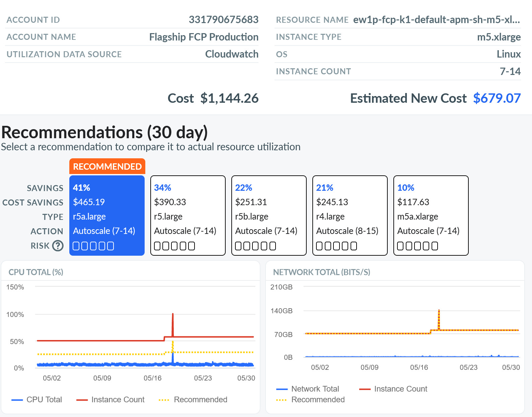532x417 pixels.
Task: Click the Estimated New Cost $679.07 value
Action: pyautogui.click(x=497, y=98)
